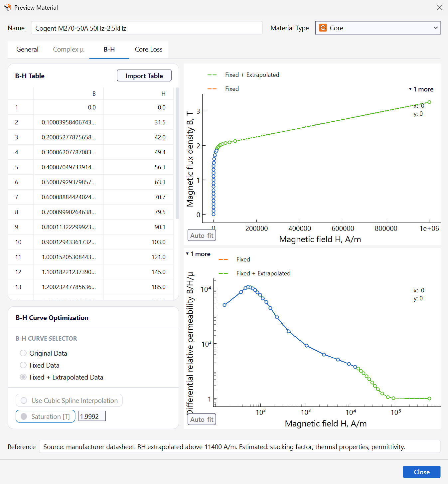The width and height of the screenshot is (448, 484).
Task: Select B cell 1.20023247785636...
Action: tap(69, 287)
